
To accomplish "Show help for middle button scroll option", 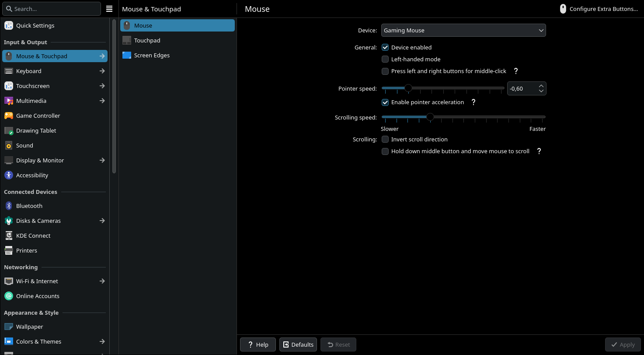I will point(539,151).
